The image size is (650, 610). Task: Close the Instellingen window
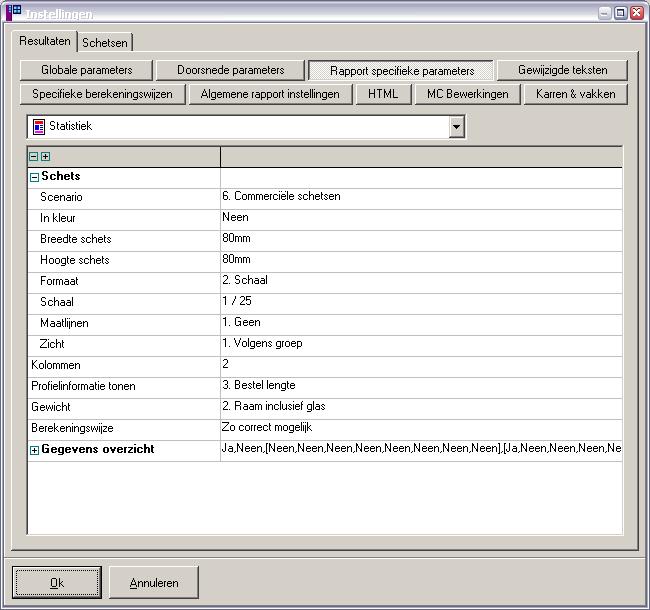[x=637, y=13]
